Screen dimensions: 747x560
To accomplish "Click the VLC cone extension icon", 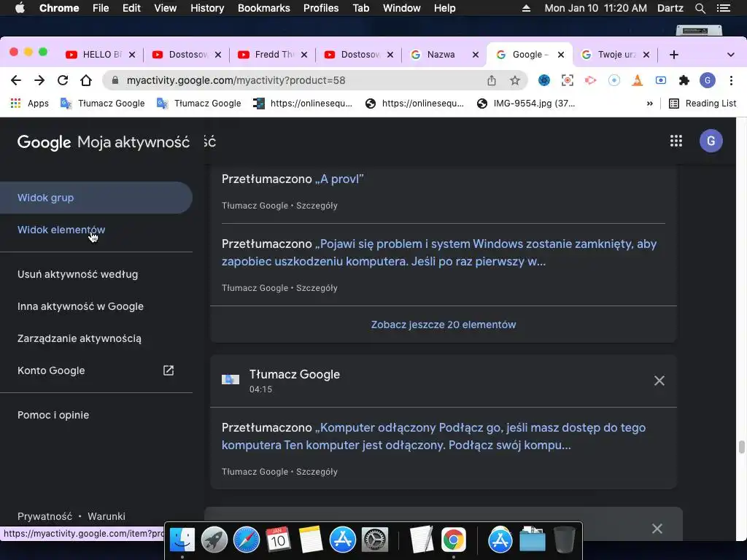I will pos(638,80).
